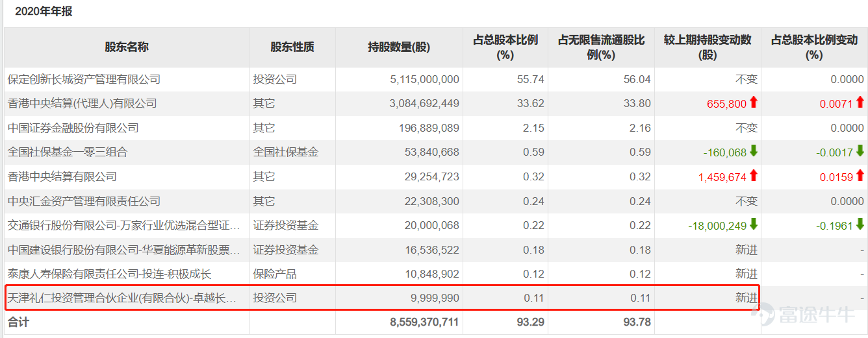
Task: Open shareholder 中国证券金融股份有限公司
Action: tap(73, 128)
